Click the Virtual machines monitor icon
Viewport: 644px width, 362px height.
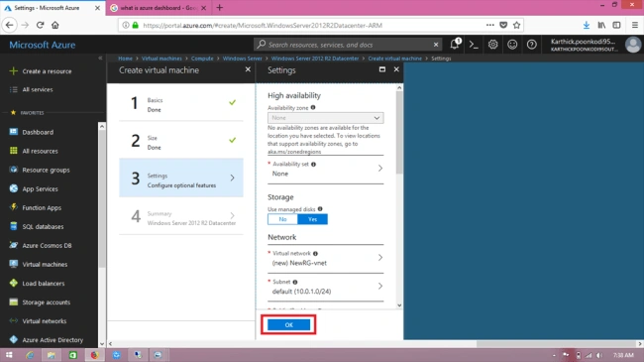pyautogui.click(x=14, y=264)
